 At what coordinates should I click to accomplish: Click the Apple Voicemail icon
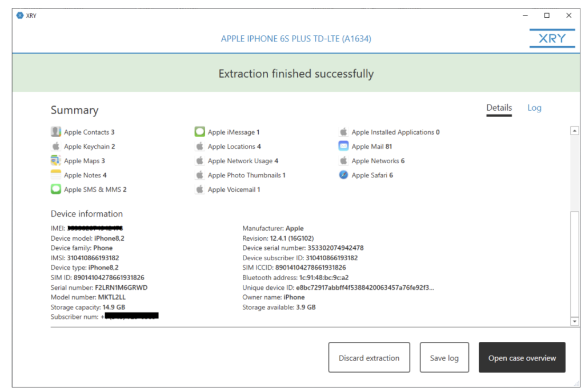[200, 189]
